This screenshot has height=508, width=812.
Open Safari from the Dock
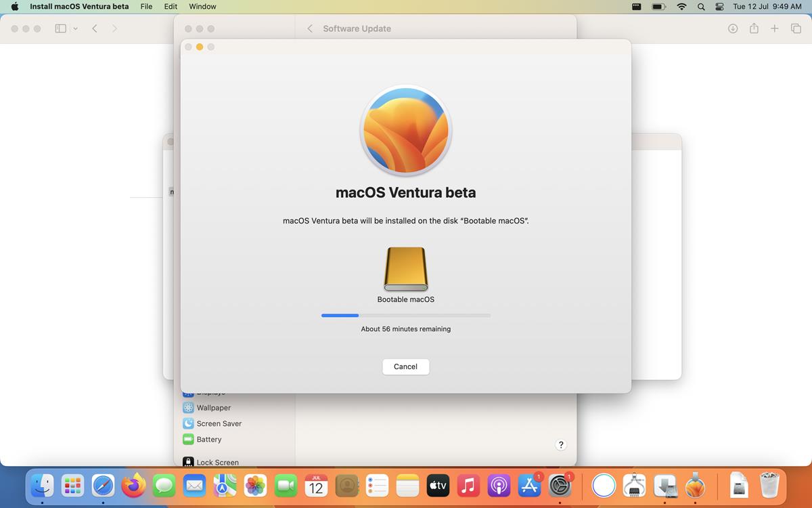click(x=103, y=485)
